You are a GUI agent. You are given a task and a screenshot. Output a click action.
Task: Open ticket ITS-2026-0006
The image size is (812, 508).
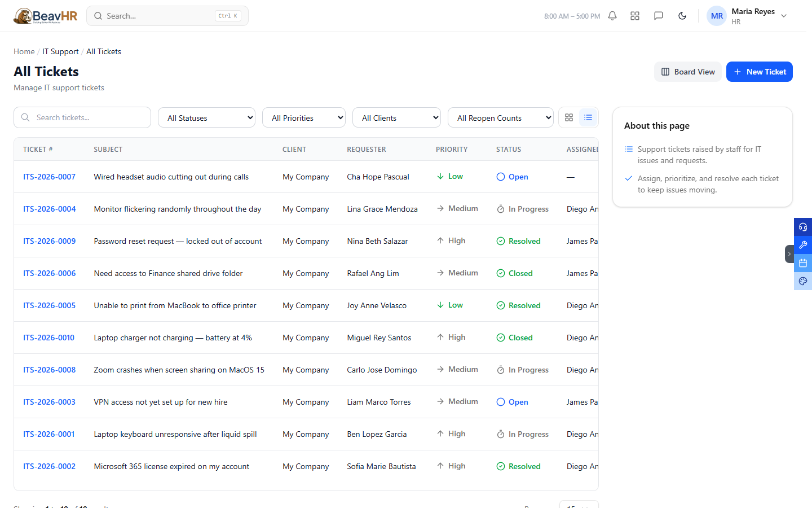click(49, 273)
